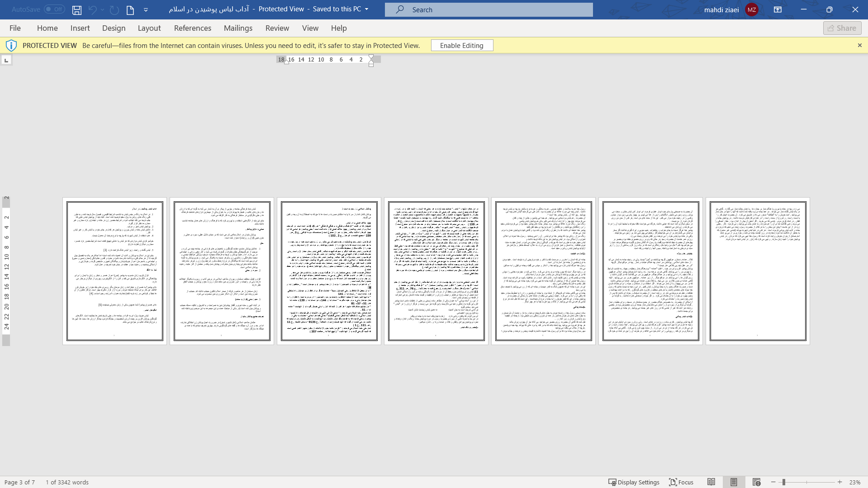
Task: Switch to the Layout tab
Action: pos(149,28)
